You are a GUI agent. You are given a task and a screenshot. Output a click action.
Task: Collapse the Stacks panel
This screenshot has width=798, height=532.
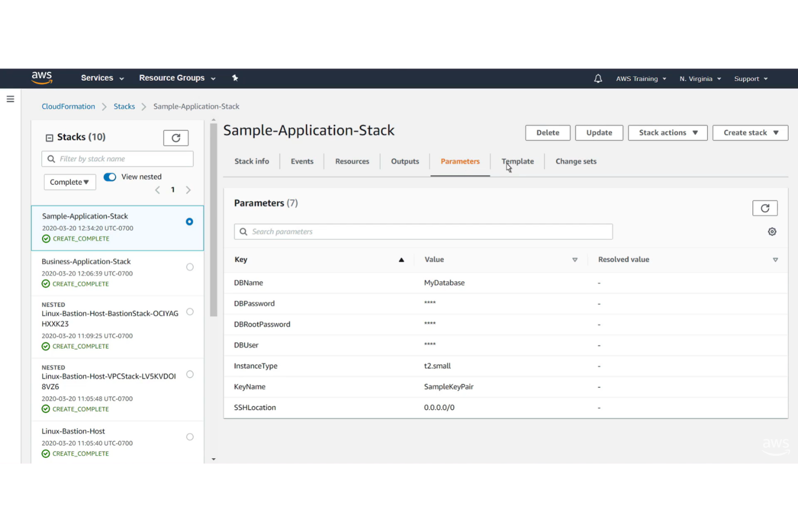click(49, 137)
